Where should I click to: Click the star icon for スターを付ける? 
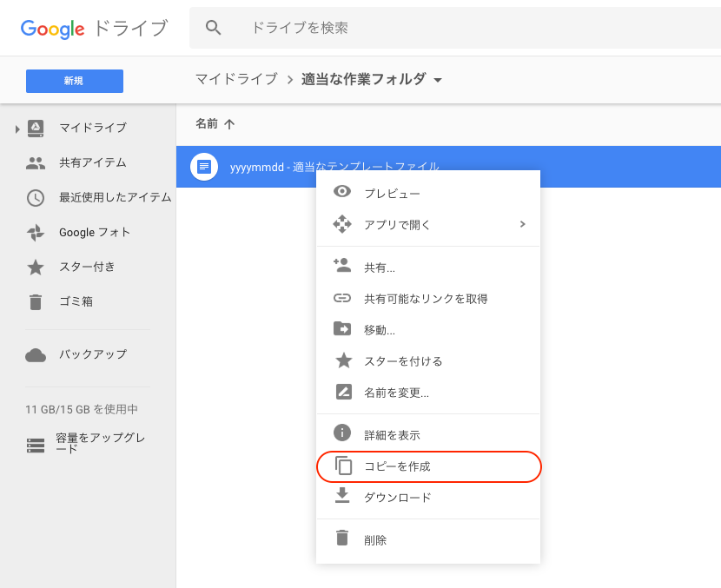[x=343, y=360]
